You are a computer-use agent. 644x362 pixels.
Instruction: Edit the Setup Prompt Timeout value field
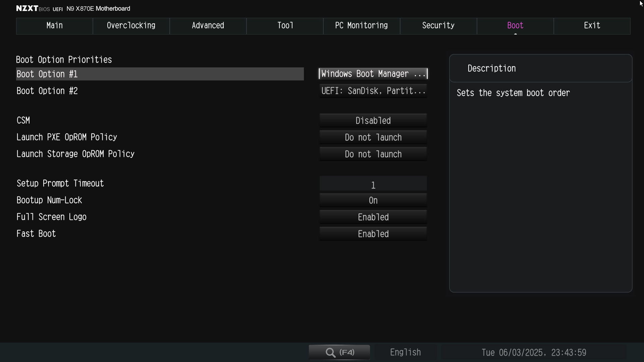[x=373, y=185]
